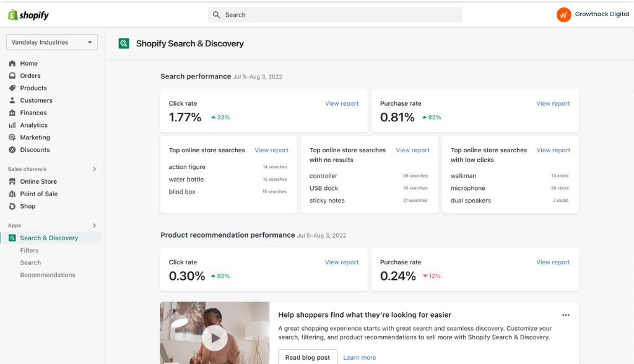Viewport: 634px width, 364px height.
Task: Open Online Store sales channel
Action: click(38, 181)
